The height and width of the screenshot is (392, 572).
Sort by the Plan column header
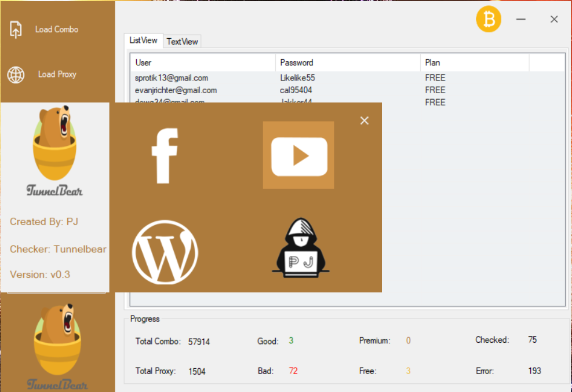click(x=475, y=63)
